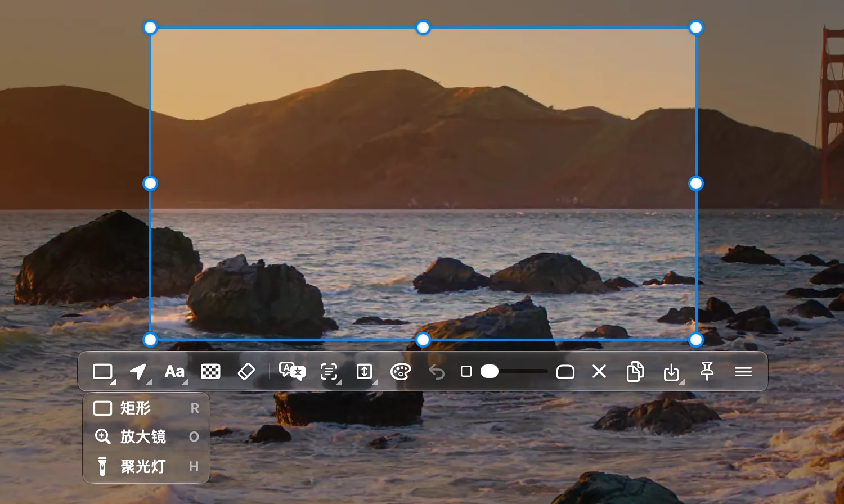Choose 放大镜 from the shape menu
The width and height of the screenshot is (844, 504).
(146, 437)
